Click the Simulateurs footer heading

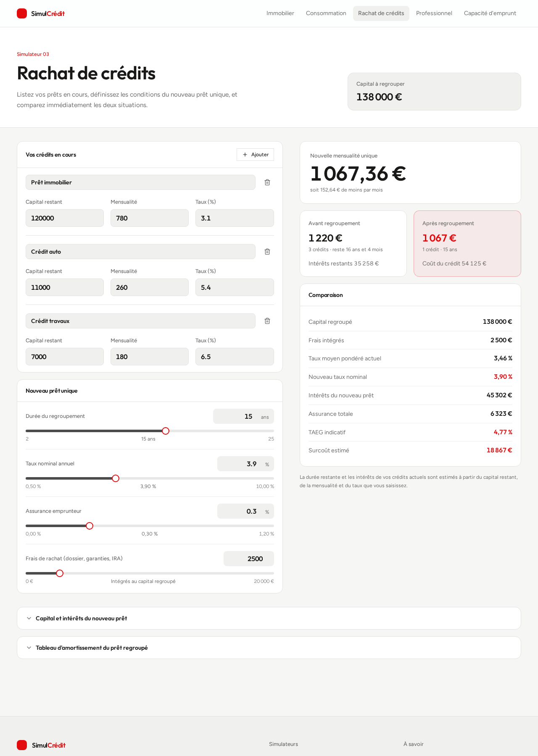[283, 744]
